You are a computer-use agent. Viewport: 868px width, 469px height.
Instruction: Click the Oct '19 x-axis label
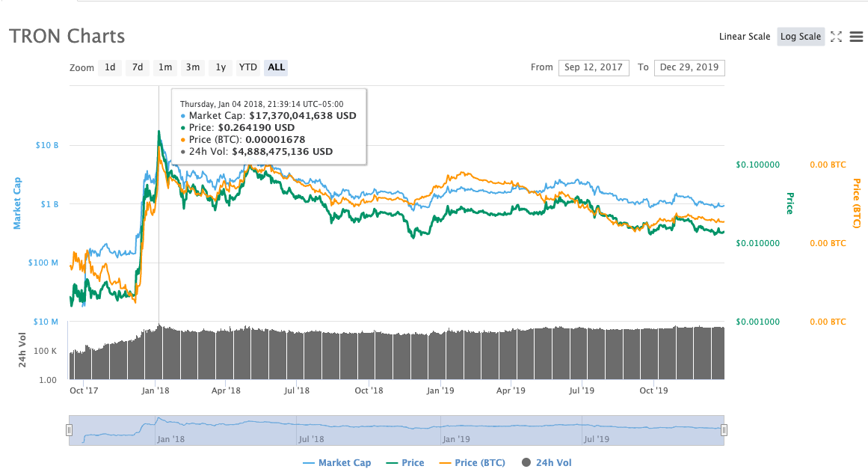pyautogui.click(x=653, y=390)
